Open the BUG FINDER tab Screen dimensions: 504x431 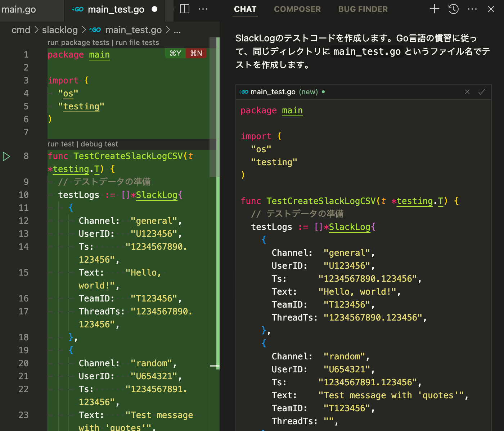coord(363,9)
